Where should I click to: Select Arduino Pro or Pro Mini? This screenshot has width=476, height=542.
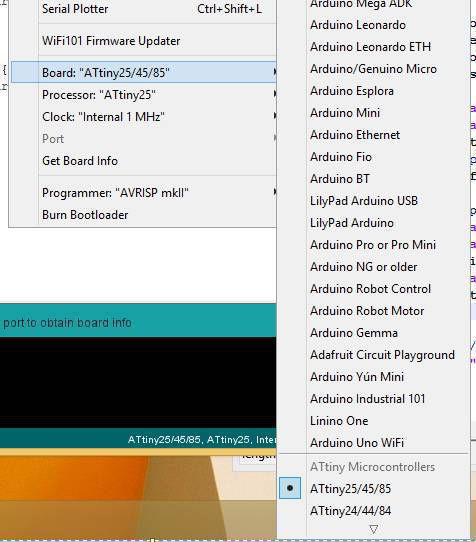[373, 245]
